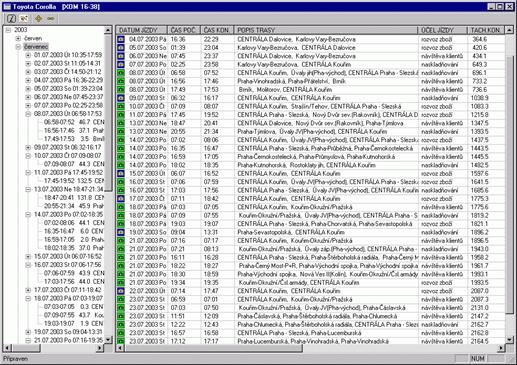
Task: Click tachometer value 1038.9
Action: click(x=480, y=98)
